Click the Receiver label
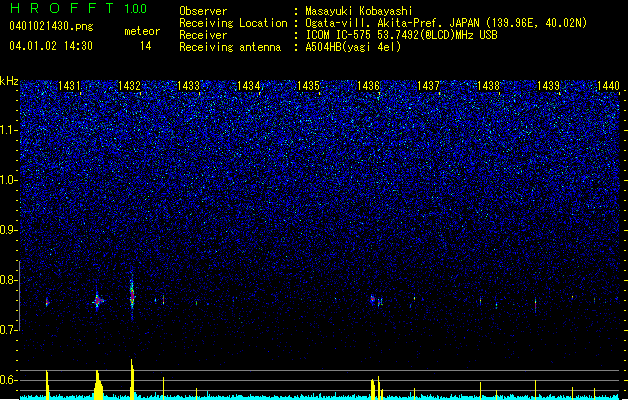This screenshot has height=400, width=629. coord(203,35)
